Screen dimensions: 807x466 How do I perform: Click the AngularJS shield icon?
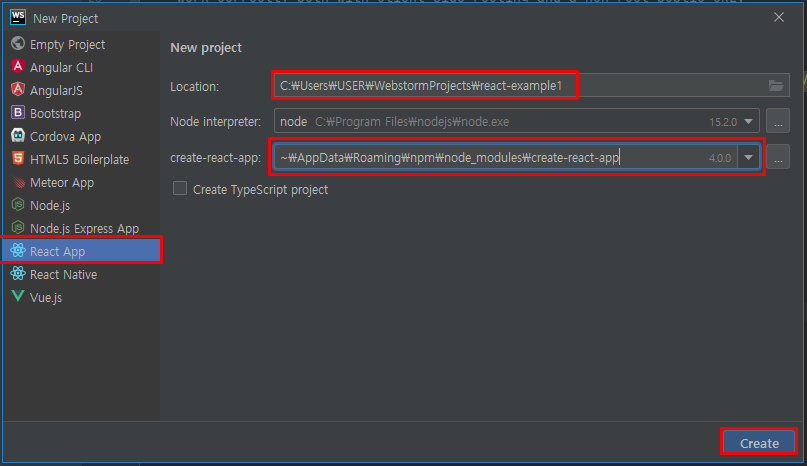tap(18, 90)
